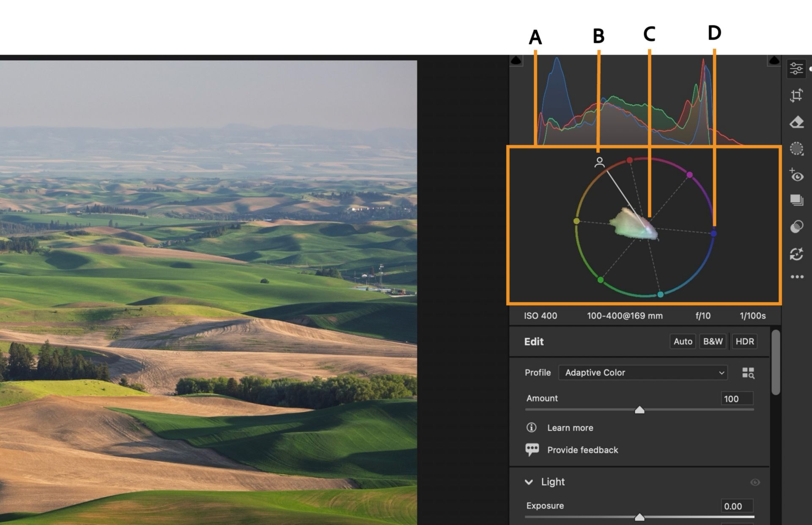The image size is (812, 525).
Task: Click the 'f/10' aperture text
Action: [703, 316]
